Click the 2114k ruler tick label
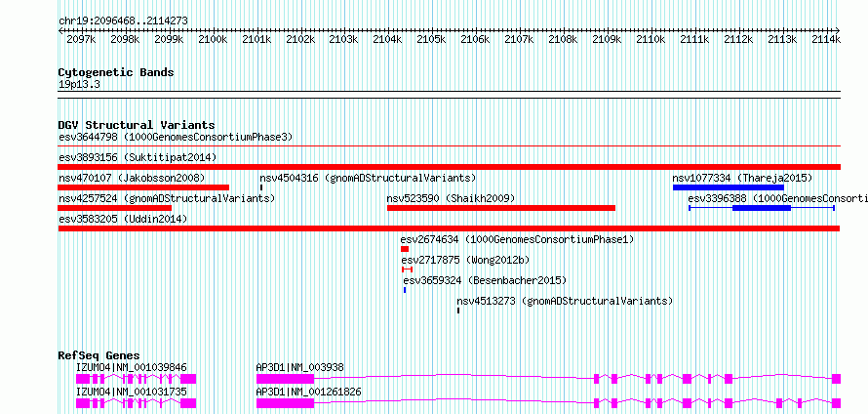 [x=825, y=39]
